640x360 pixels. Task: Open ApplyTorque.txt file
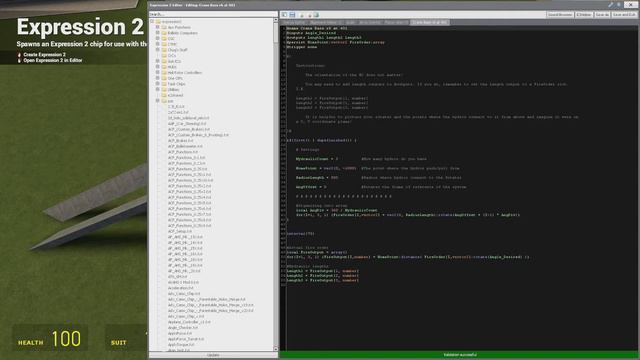(181, 344)
